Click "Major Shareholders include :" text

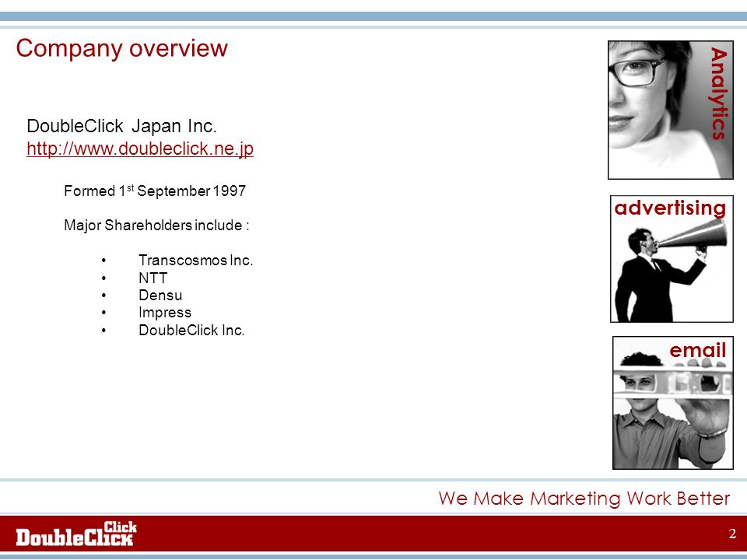(x=156, y=225)
